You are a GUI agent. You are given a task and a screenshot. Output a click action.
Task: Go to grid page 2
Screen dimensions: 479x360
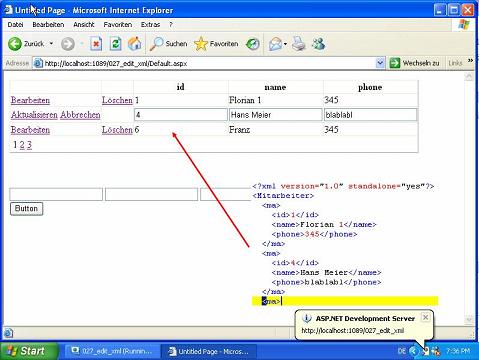22,145
